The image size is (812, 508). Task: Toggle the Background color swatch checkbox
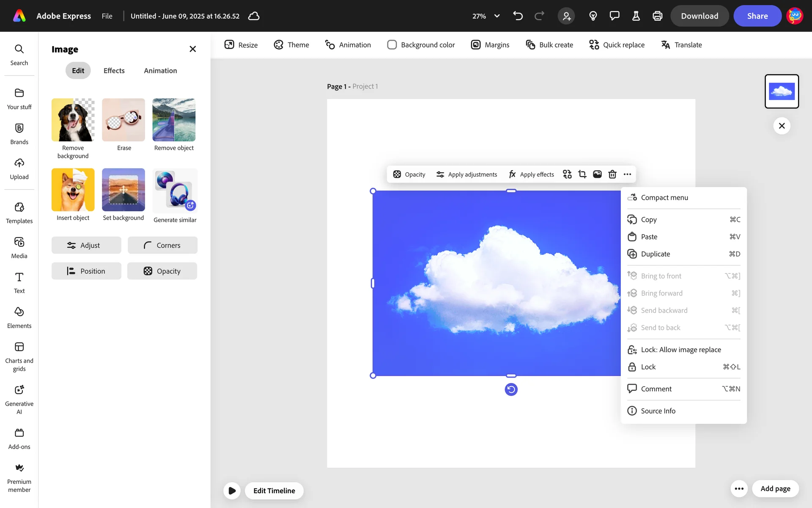tap(392, 45)
